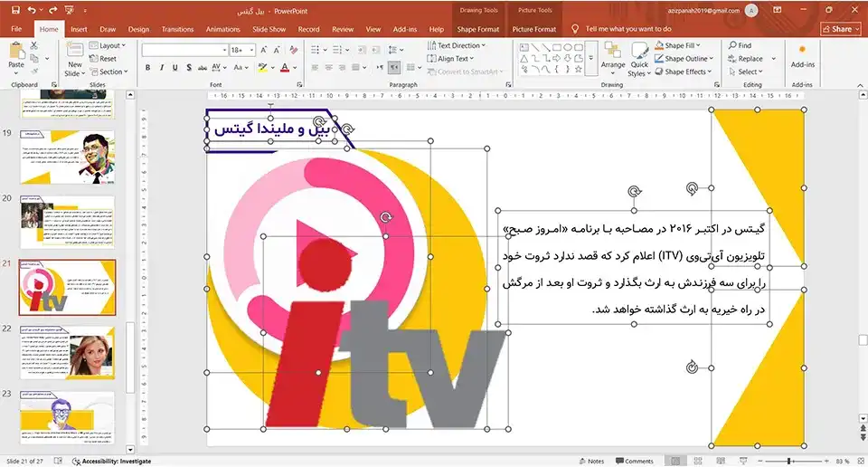Click Reset in the Slides group
The image size is (868, 467).
[103, 58]
